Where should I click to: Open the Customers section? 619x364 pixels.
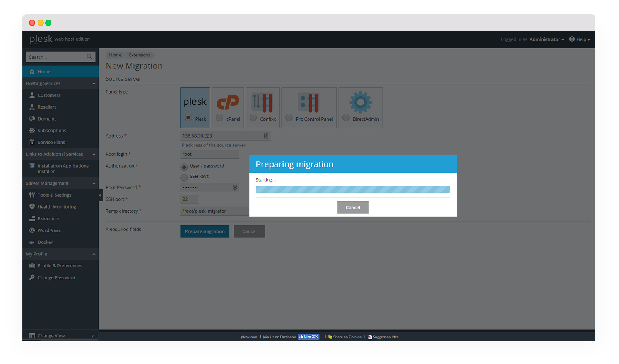coord(49,95)
